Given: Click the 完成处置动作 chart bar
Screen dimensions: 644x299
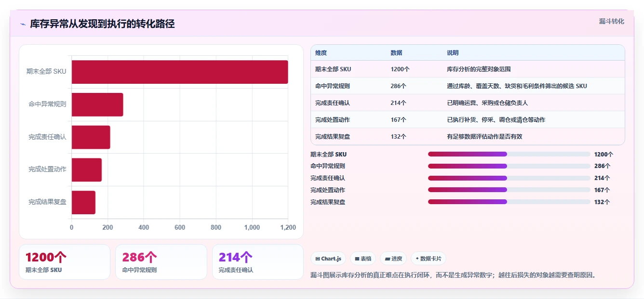Looking at the screenshot, I should point(87,169).
